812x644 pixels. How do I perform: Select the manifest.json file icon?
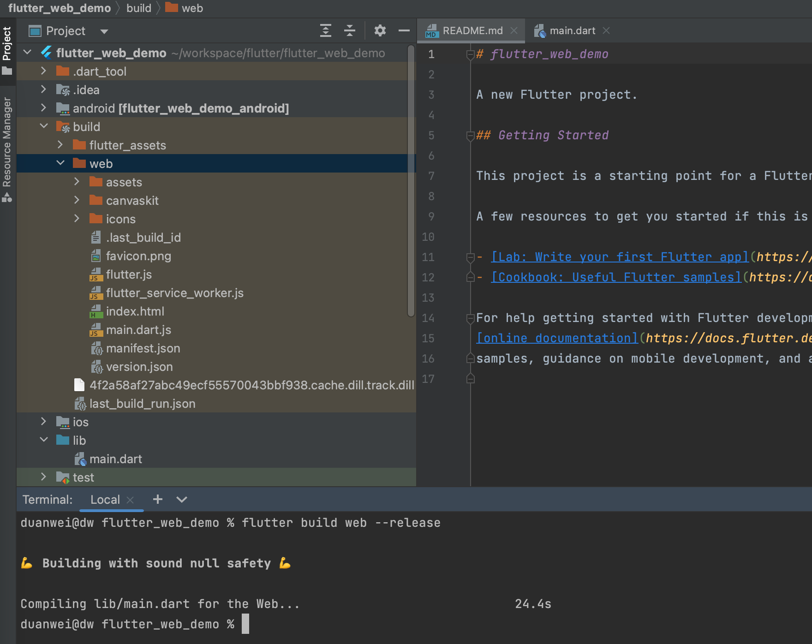(96, 348)
